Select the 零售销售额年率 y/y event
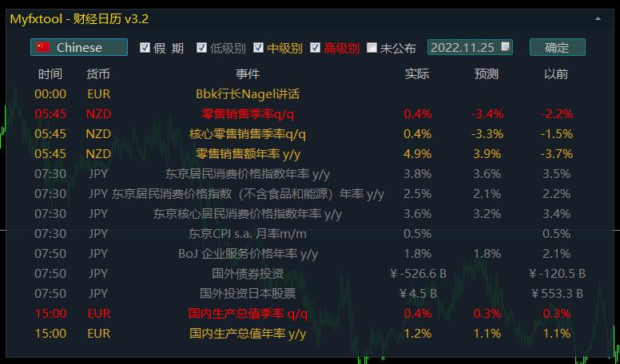 pos(248,154)
